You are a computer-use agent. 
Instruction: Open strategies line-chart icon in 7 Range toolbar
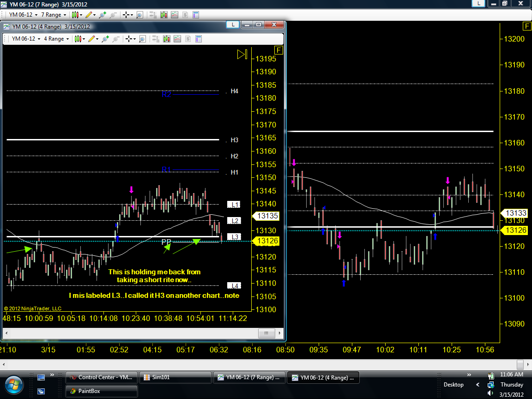(x=175, y=15)
